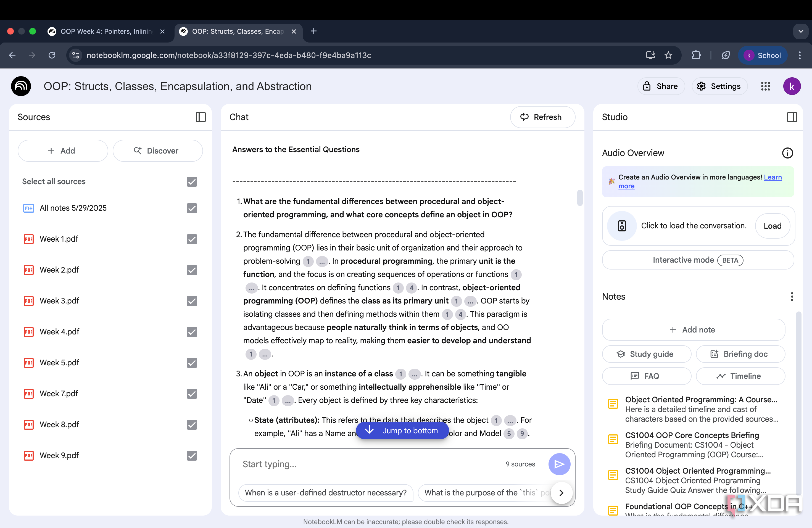Open All notes 5/29/2025 markdown icon
The height and width of the screenshot is (528, 812).
point(29,208)
